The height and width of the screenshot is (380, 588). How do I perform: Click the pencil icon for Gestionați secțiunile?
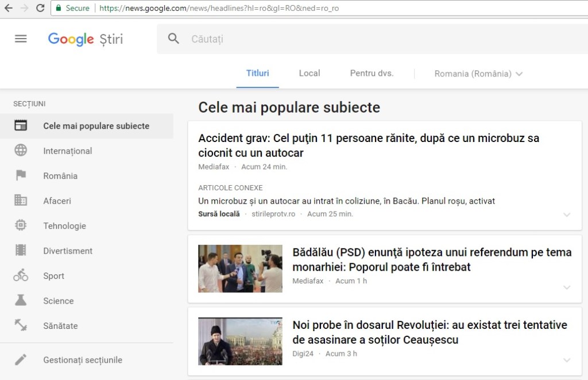coord(21,360)
